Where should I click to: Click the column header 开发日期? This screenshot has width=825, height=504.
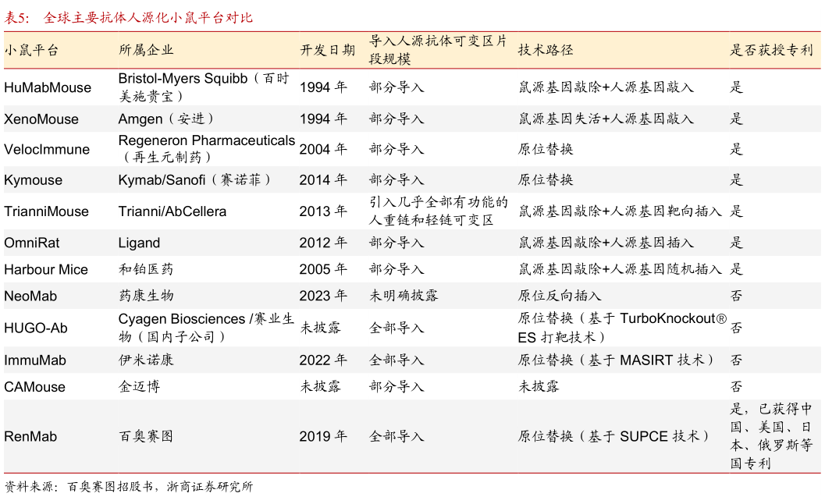coord(327,51)
